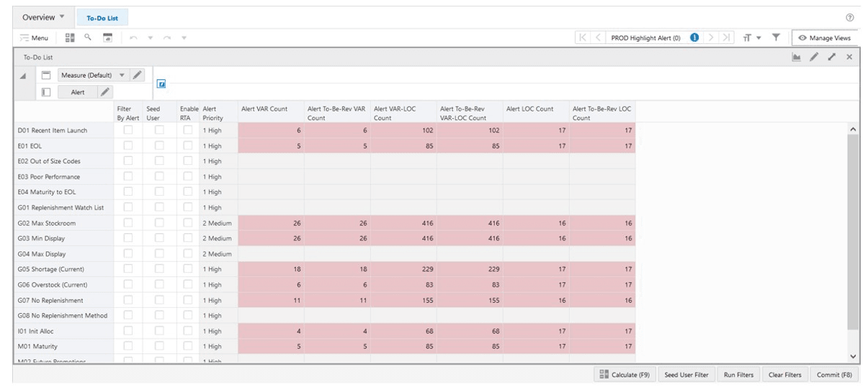This screenshot has width=868, height=390.
Task: Select the To-Do List tab
Action: (102, 18)
